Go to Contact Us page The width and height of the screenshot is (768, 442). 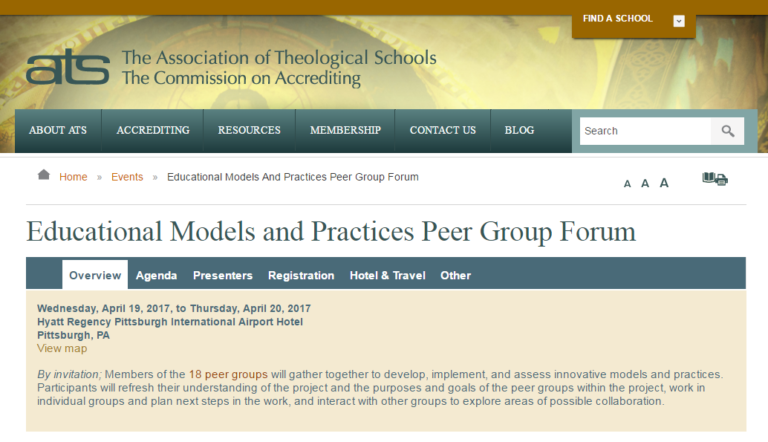click(443, 130)
